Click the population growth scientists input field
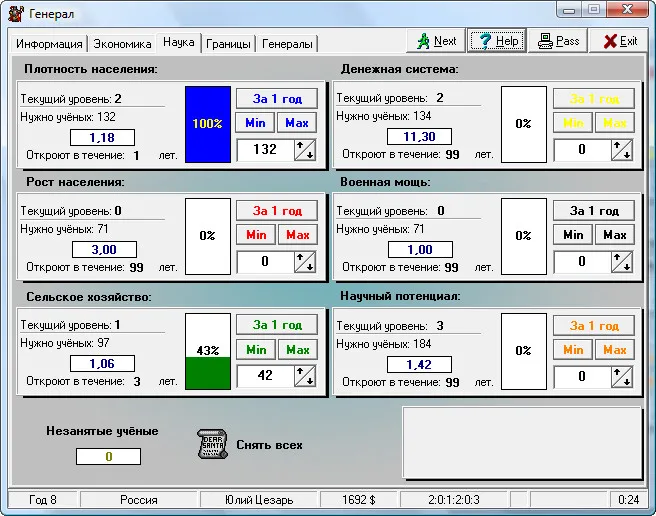Image resolution: width=656 pixels, height=516 pixels. click(x=265, y=263)
